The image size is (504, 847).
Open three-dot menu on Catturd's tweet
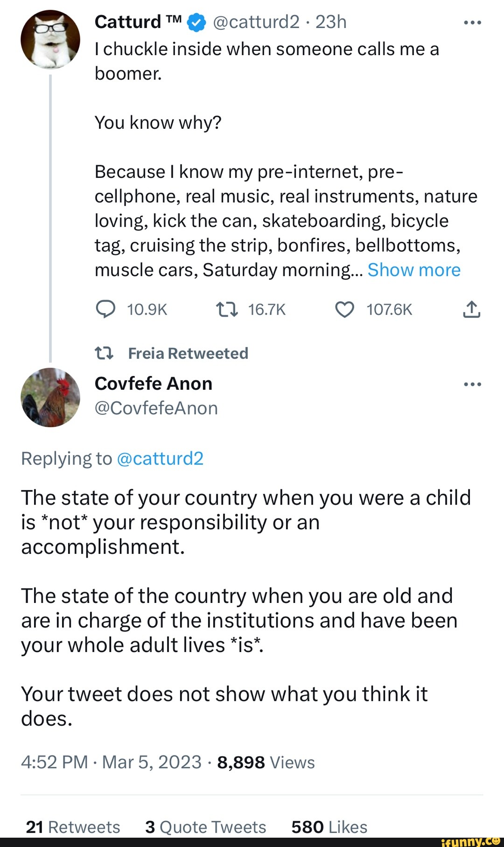472,22
